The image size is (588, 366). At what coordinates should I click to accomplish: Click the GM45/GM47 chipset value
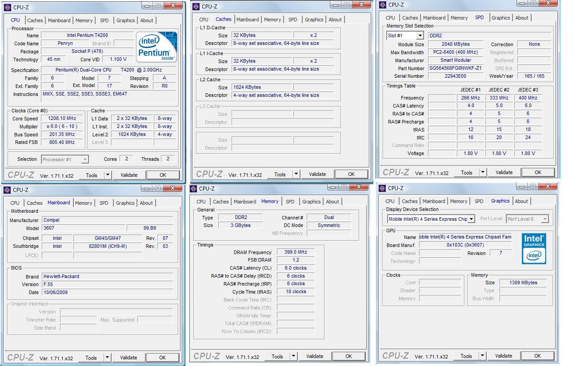point(108,238)
